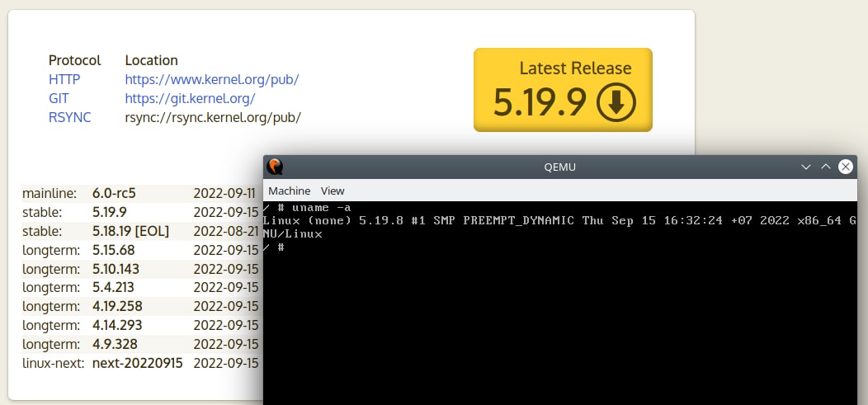868x405 pixels.
Task: Click date 2022-08-21 in EOL row
Action: (226, 231)
